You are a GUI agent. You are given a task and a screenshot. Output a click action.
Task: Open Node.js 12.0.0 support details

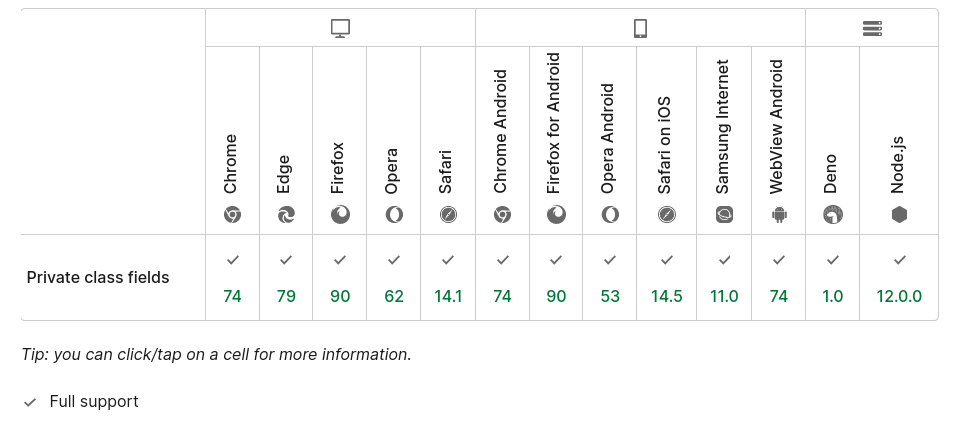coord(899,278)
